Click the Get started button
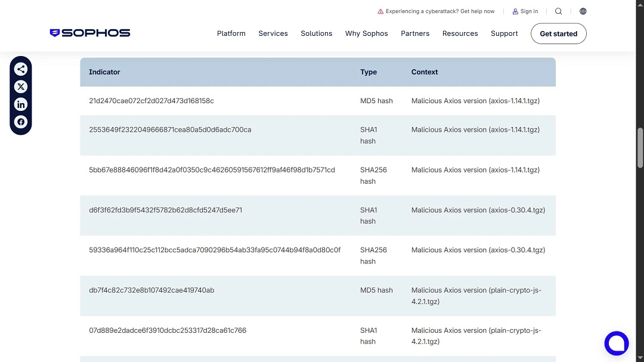The height and width of the screenshot is (362, 644). coord(558,33)
